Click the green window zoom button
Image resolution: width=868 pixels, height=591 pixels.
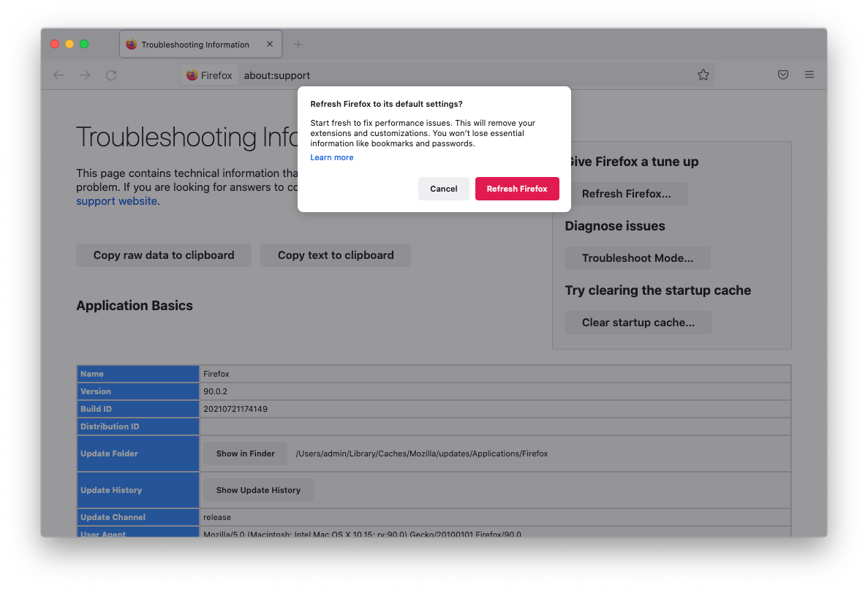tap(84, 44)
